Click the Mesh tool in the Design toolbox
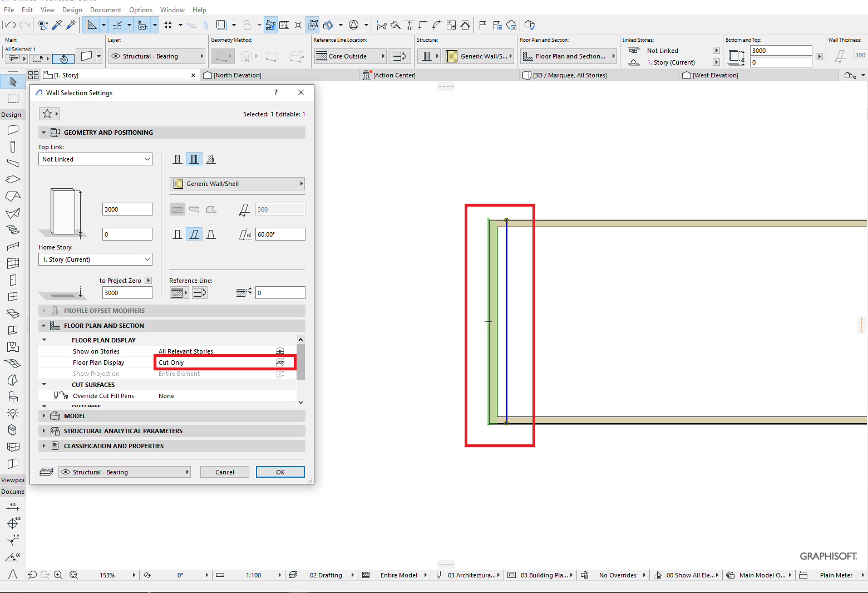868x593 pixels. pos(13,363)
